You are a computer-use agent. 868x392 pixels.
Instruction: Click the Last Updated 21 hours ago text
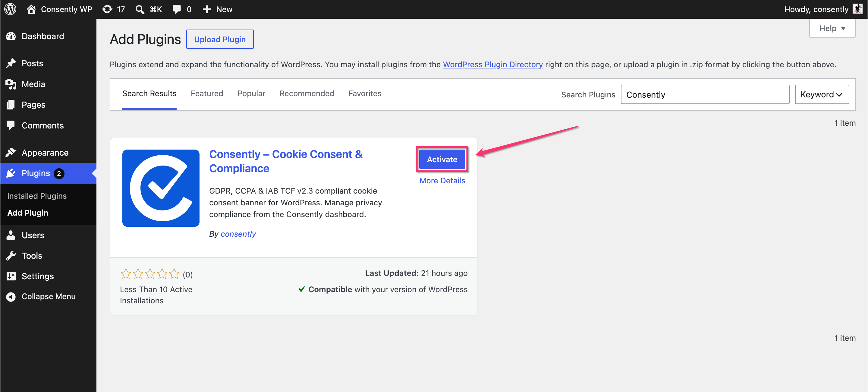click(416, 273)
